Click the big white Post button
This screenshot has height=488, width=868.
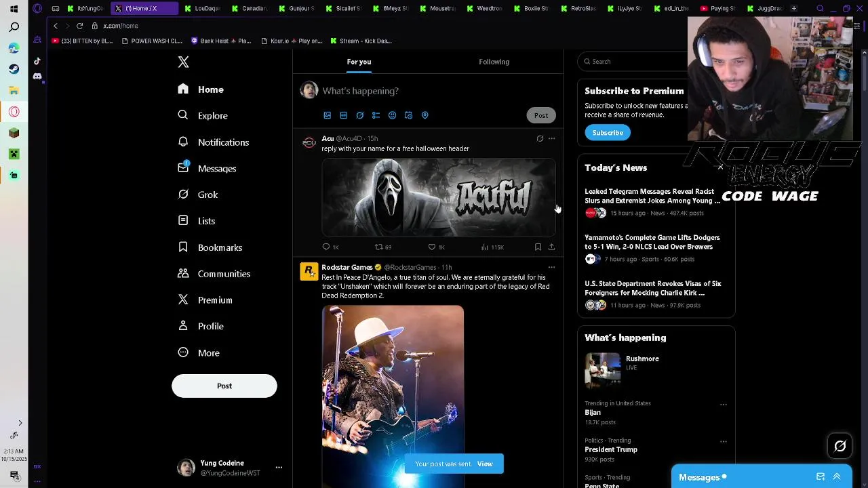224,386
